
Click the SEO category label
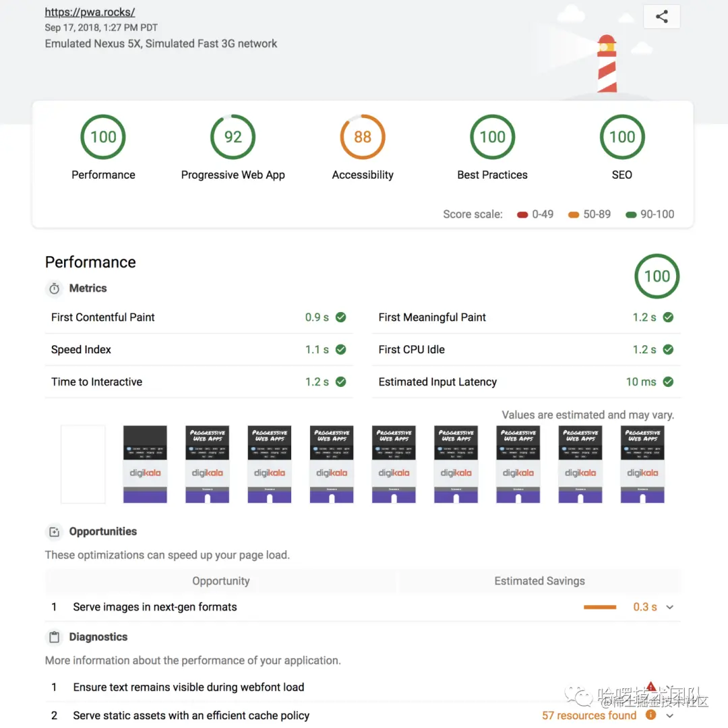[622, 175]
